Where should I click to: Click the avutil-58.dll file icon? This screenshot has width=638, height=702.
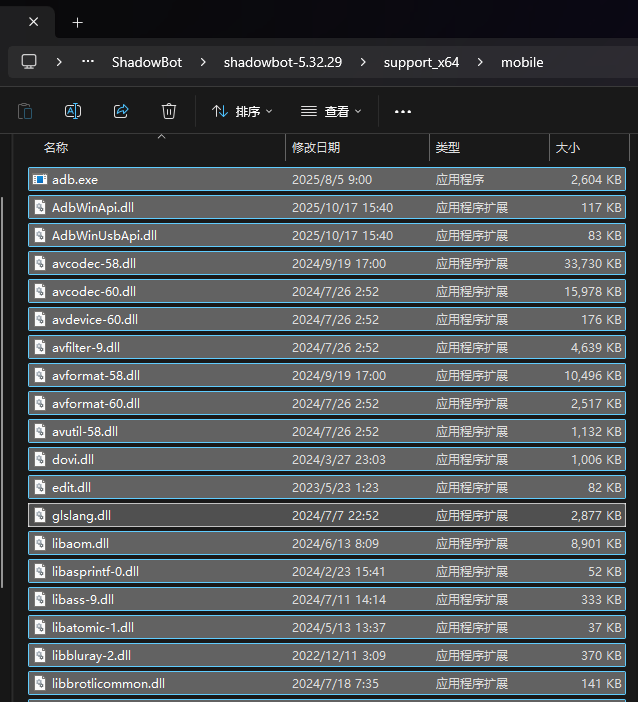40,431
